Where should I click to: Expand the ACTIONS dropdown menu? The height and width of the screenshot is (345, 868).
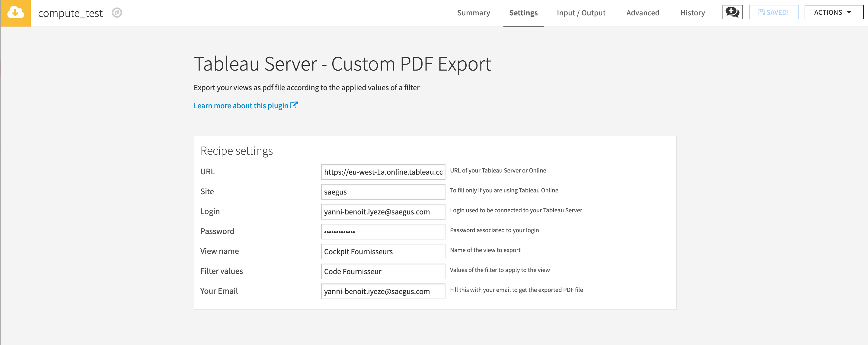(833, 12)
